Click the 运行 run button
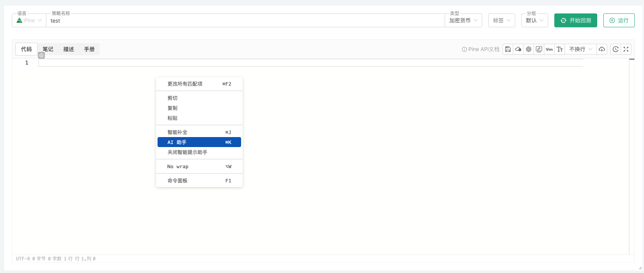The width and height of the screenshot is (644, 273). pos(619,20)
